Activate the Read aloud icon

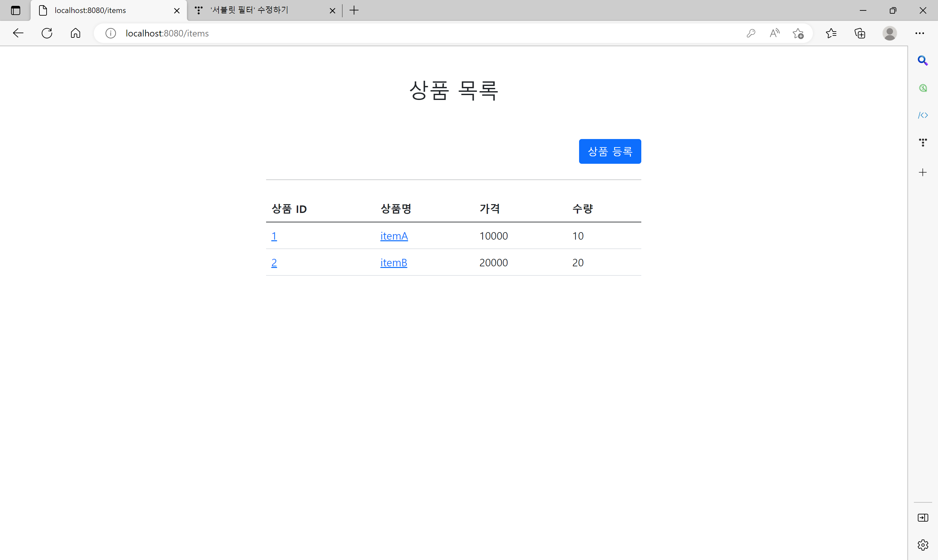[x=775, y=33]
